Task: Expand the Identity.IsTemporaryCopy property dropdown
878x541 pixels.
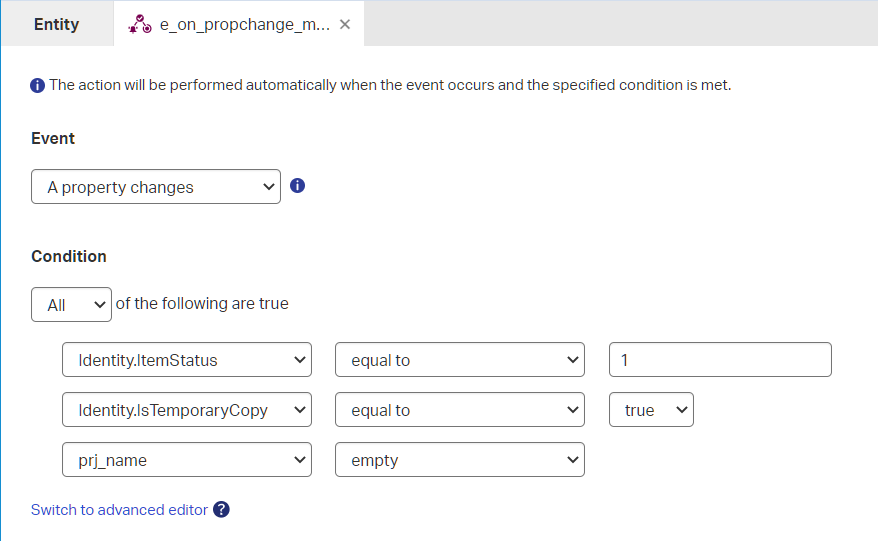Action: tap(186, 410)
